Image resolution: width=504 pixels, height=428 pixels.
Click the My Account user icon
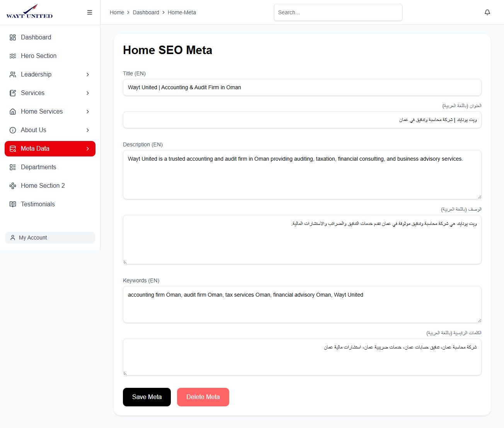pyautogui.click(x=13, y=238)
